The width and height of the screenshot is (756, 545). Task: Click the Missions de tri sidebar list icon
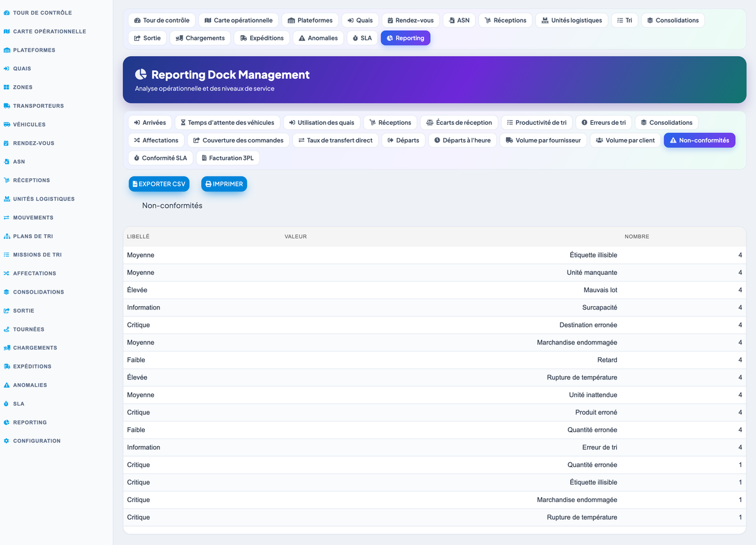pos(6,255)
